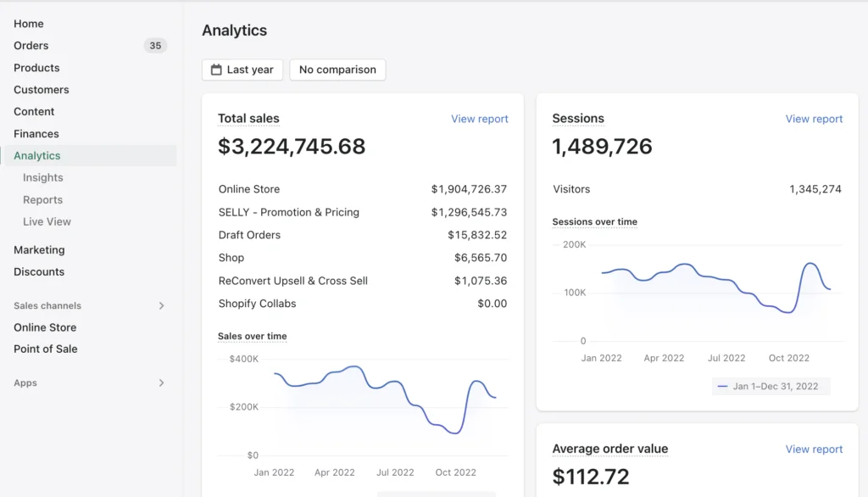Click the Orders count badge 35
The image size is (868, 497).
(156, 46)
